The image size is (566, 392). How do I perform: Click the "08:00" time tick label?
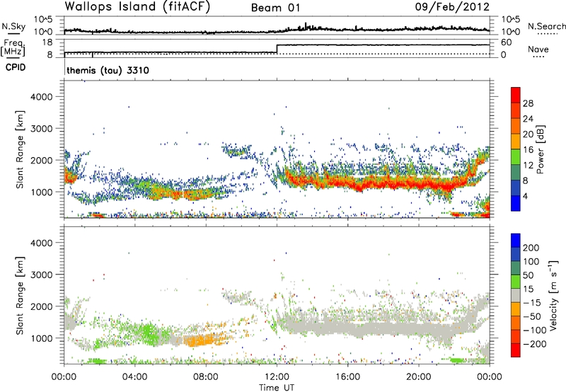[x=206, y=377]
